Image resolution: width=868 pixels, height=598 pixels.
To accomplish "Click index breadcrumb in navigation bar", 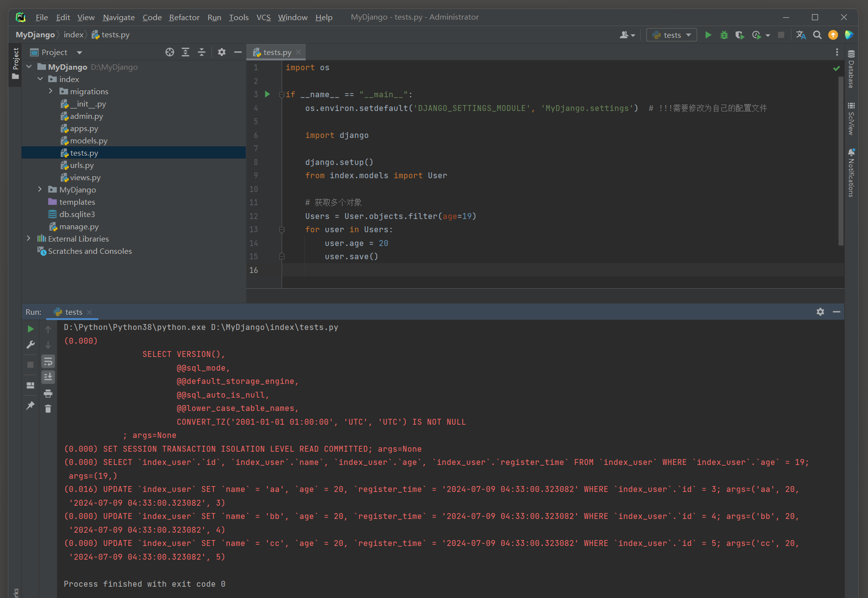I will pyautogui.click(x=74, y=35).
